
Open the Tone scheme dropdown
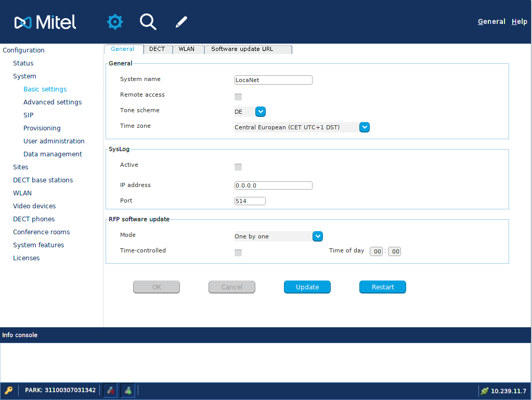pos(261,112)
